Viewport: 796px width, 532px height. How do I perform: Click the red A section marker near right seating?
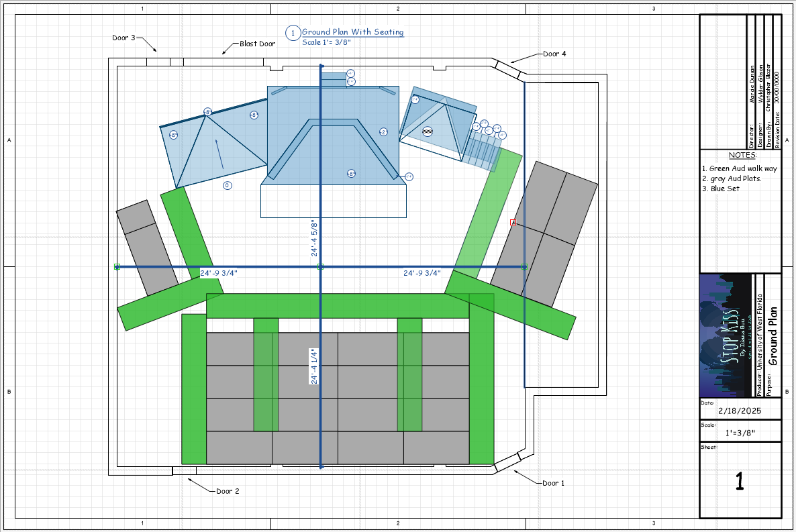coord(513,221)
